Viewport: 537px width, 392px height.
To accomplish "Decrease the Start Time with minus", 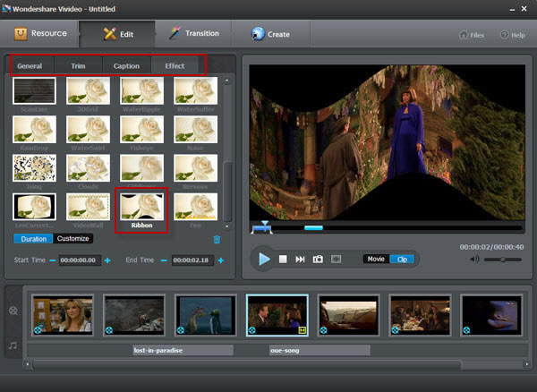I will coord(53,260).
